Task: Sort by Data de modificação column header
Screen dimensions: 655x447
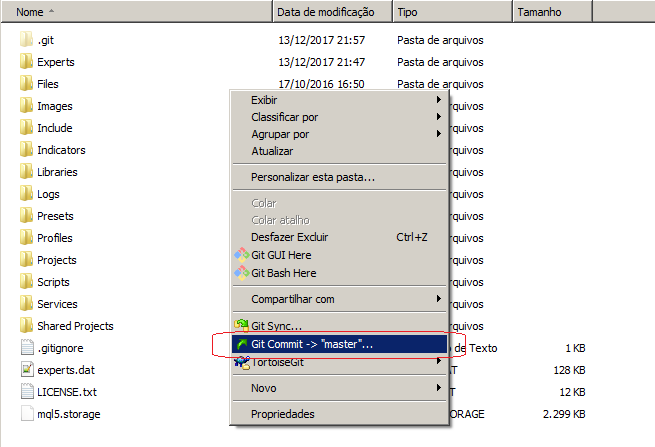Action: pos(333,12)
